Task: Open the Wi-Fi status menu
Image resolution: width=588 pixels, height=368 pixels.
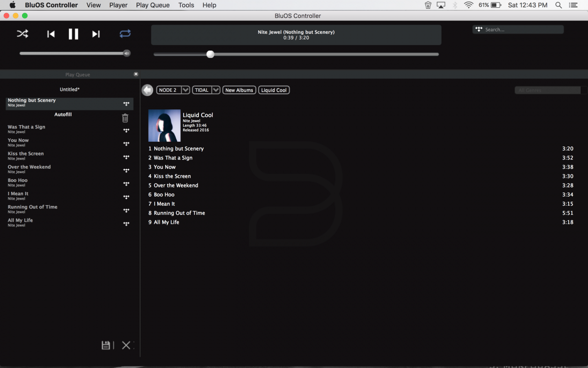Action: (x=469, y=5)
